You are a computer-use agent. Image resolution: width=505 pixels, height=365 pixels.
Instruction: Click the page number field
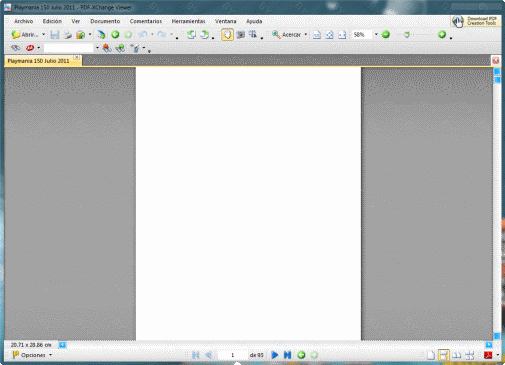pyautogui.click(x=232, y=355)
